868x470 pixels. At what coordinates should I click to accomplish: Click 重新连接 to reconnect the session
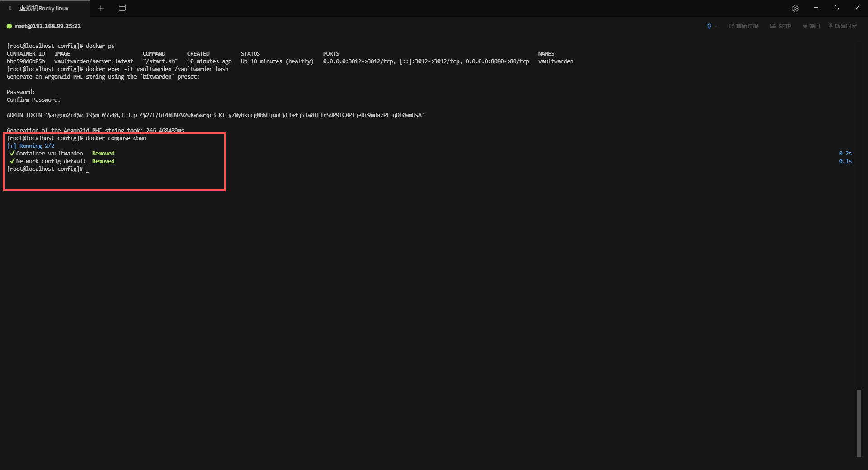743,26
